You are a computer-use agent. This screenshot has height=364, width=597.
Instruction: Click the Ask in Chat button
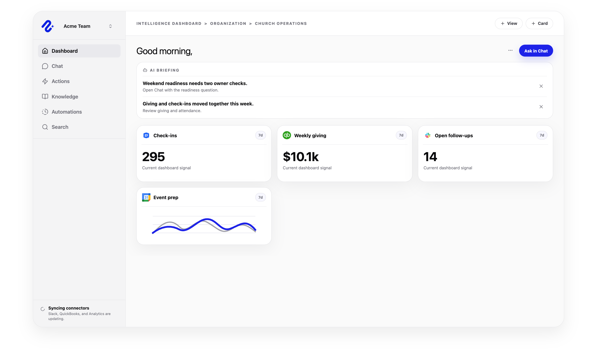pyautogui.click(x=536, y=51)
